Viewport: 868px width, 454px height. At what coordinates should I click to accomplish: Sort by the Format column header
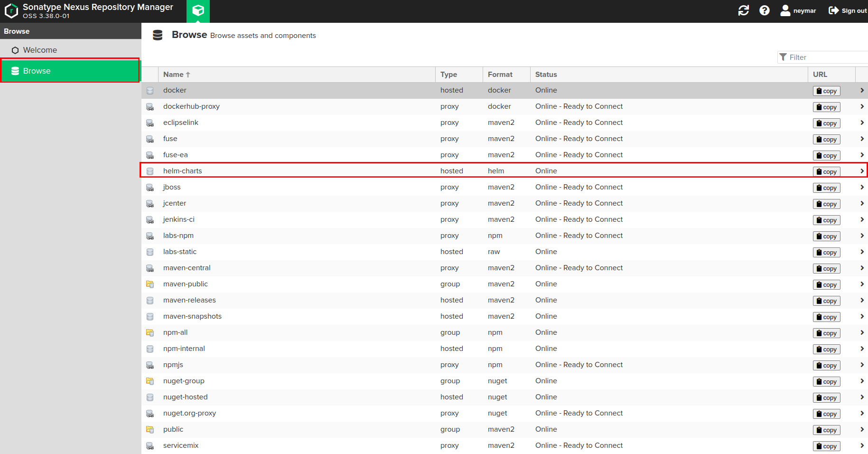coord(500,75)
